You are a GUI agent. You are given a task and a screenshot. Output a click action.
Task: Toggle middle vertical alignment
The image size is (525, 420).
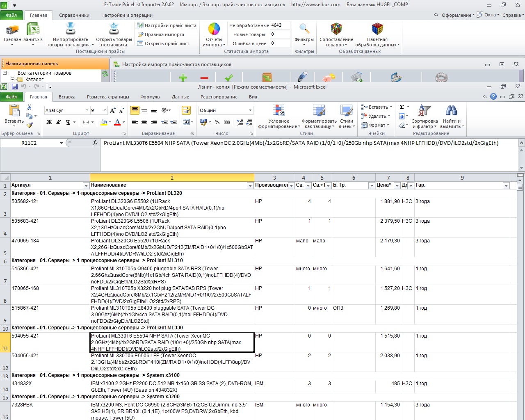(144, 110)
